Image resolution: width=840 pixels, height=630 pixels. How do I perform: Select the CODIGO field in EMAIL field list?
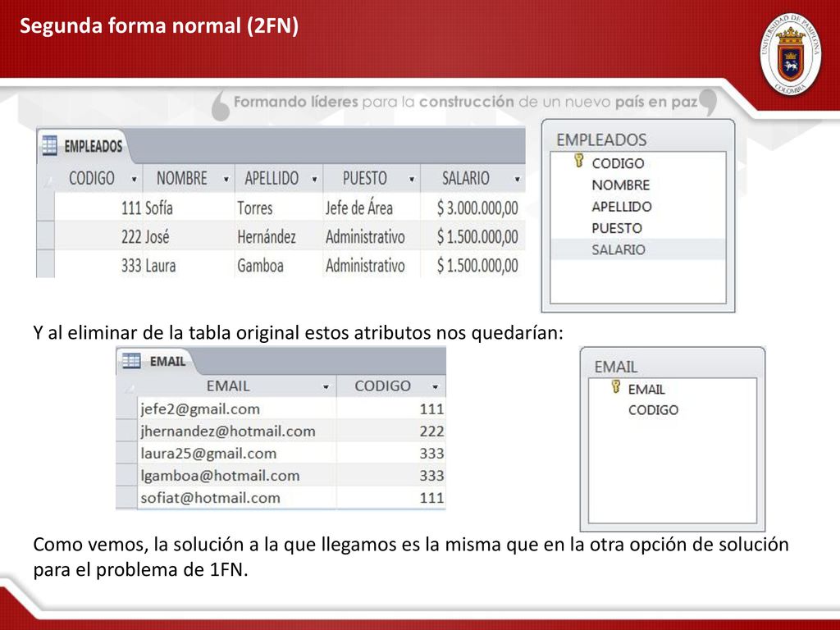tap(653, 410)
